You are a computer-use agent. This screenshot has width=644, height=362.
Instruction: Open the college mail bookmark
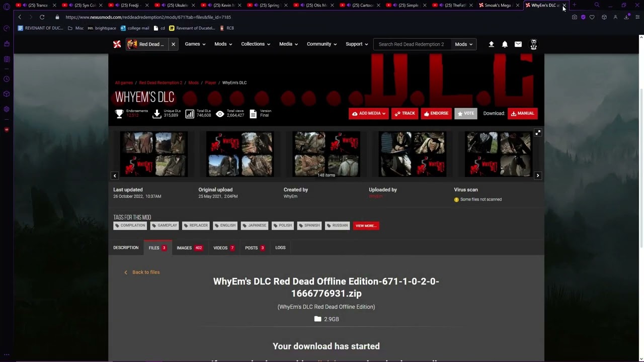point(135,28)
